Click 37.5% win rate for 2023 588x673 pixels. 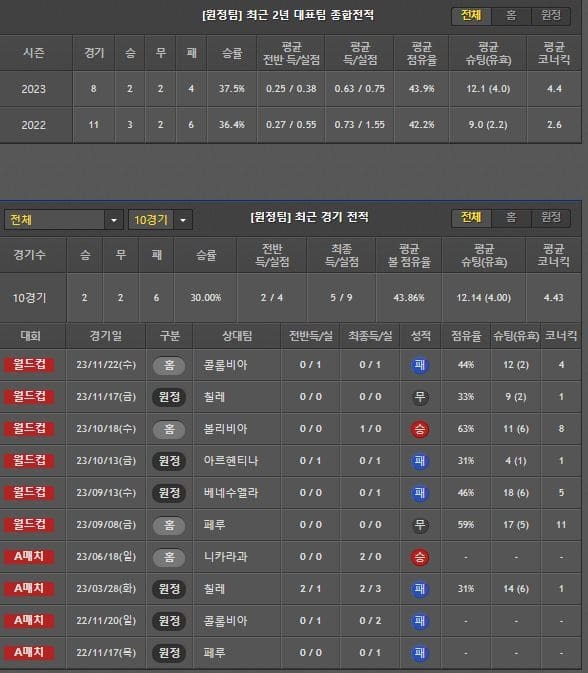coord(231,89)
